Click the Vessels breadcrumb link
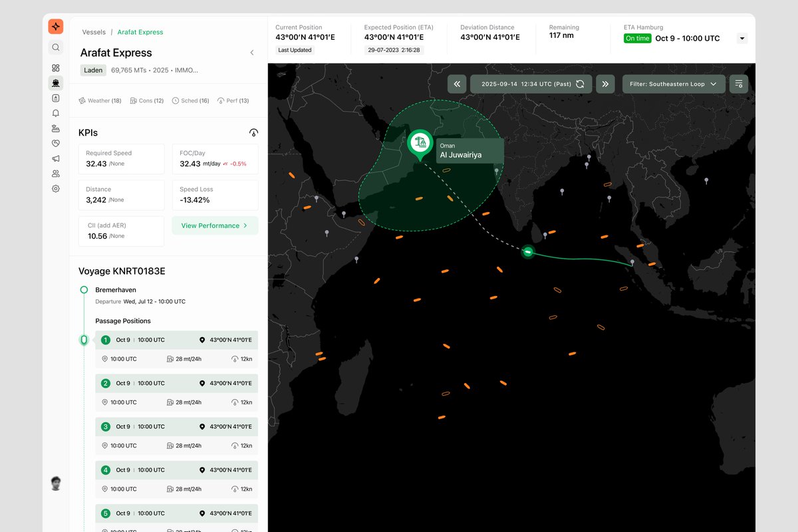Viewport: 798px width, 532px height. [x=94, y=32]
